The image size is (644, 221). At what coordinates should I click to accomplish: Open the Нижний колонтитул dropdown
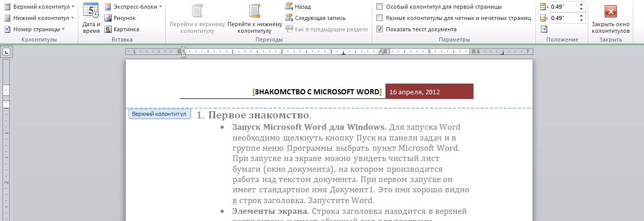coord(39,18)
